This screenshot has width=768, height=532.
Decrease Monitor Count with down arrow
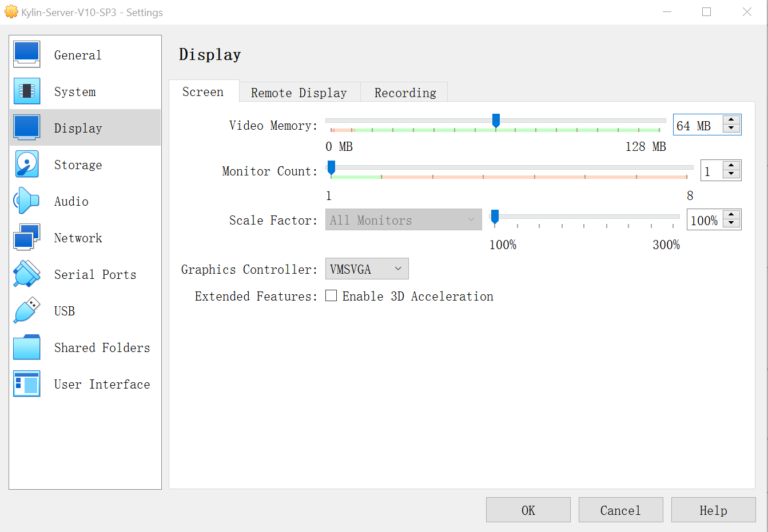[731, 174]
